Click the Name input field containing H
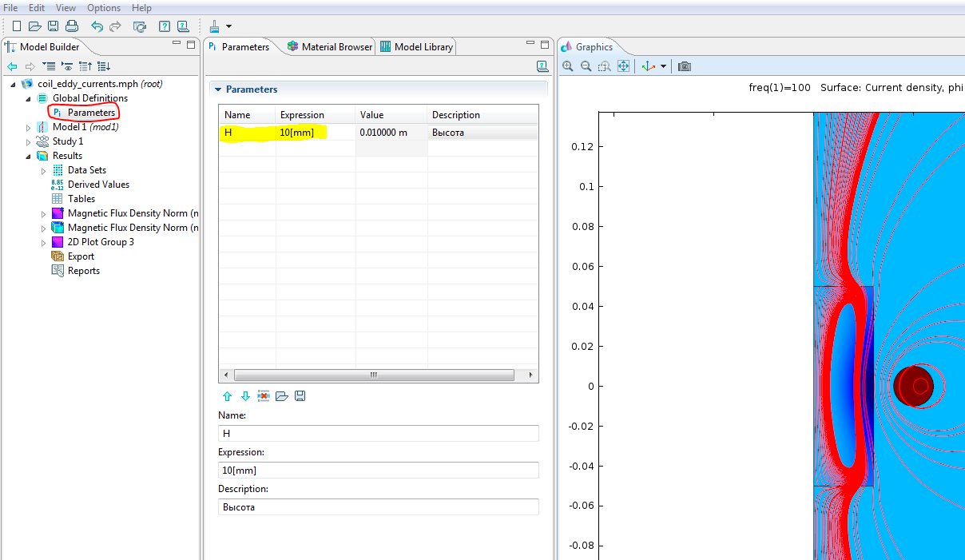 (x=379, y=433)
